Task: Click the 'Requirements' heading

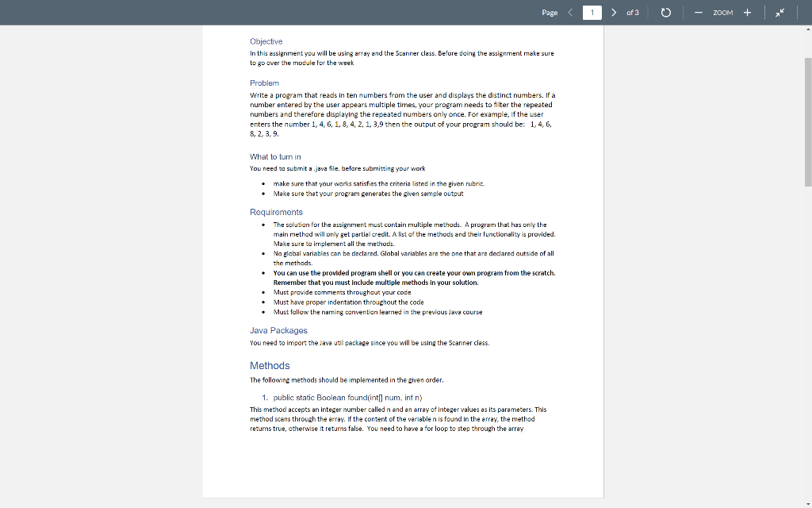Action: (x=276, y=212)
